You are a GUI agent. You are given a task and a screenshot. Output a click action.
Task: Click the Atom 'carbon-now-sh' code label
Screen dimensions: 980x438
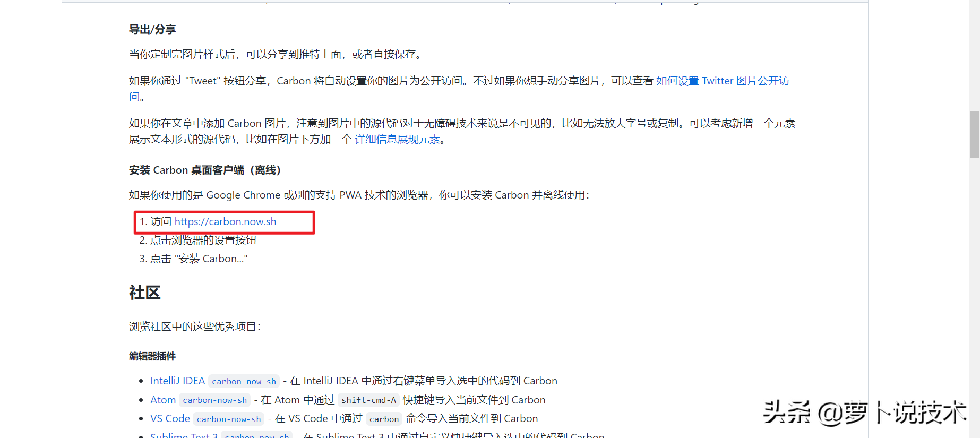(214, 400)
